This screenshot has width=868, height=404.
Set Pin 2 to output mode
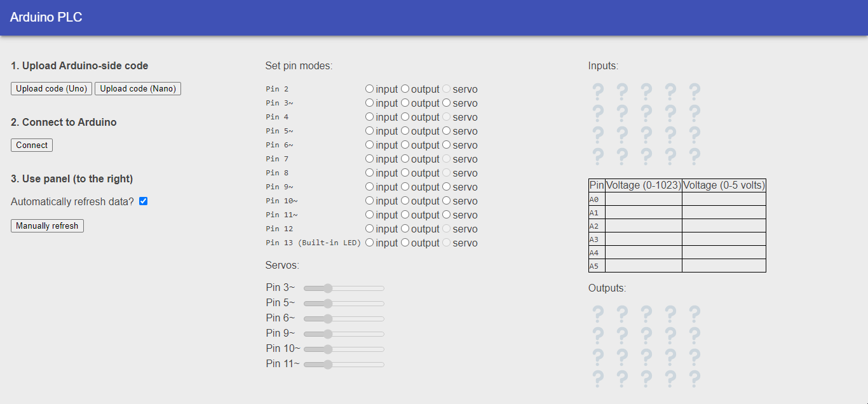tap(405, 89)
